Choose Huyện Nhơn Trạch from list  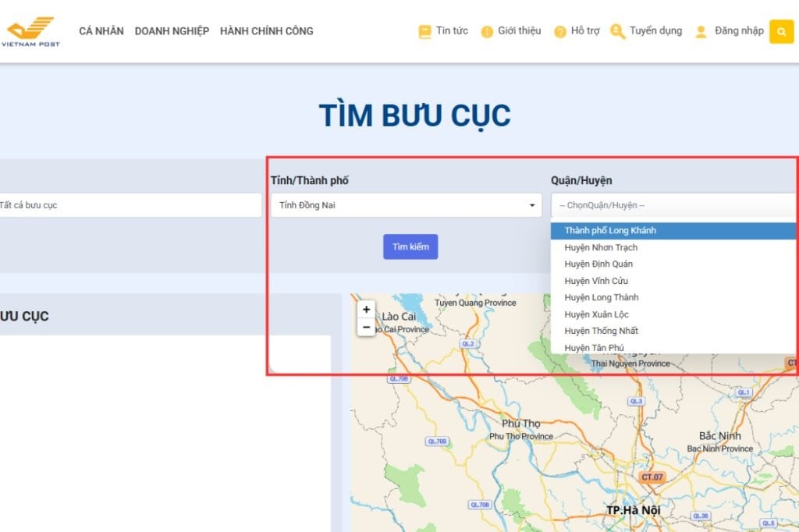point(601,247)
